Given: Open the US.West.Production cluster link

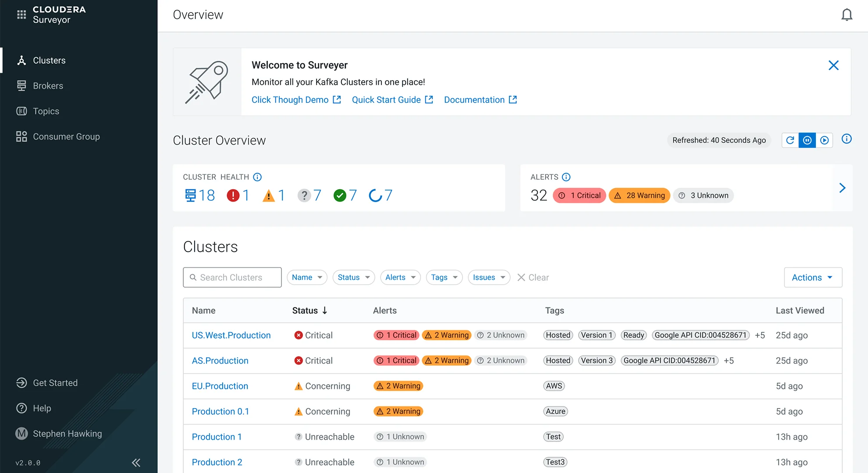Looking at the screenshot, I should 231,335.
